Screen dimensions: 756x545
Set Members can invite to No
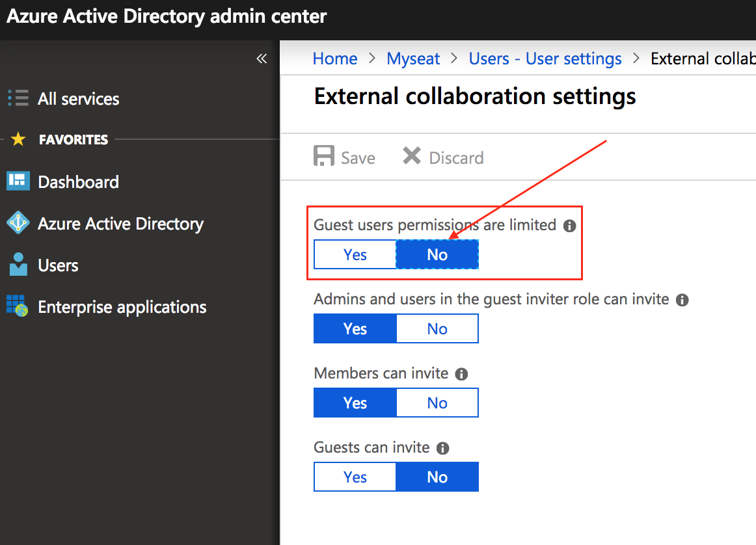point(437,403)
